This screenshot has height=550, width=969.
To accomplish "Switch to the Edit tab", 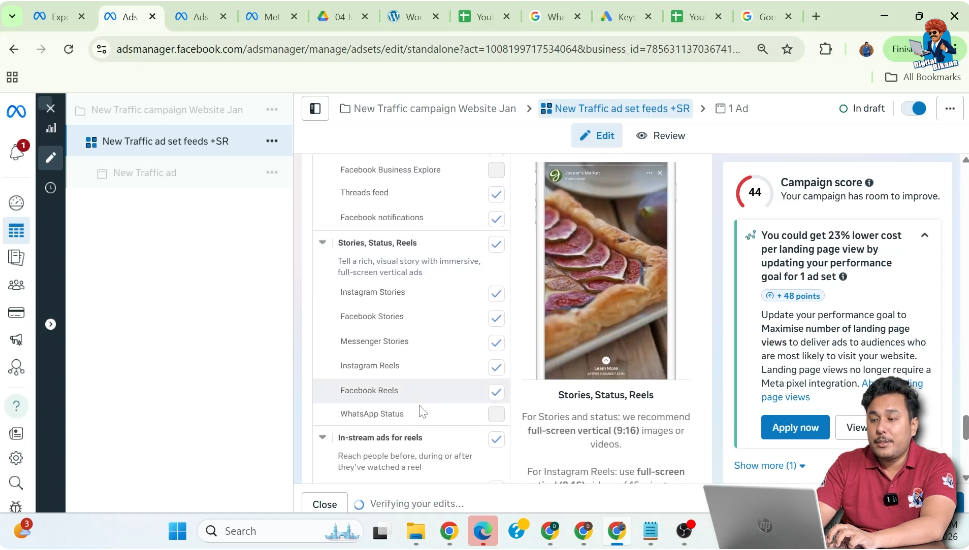I will coord(597,136).
